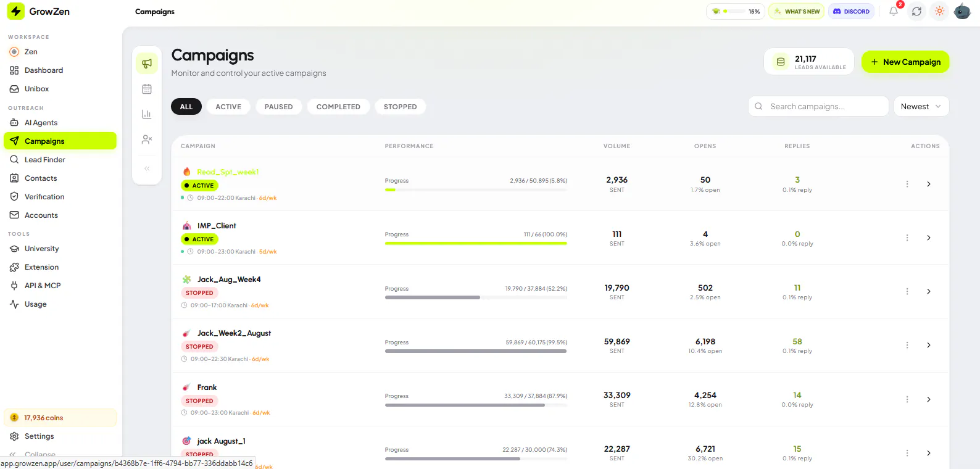
Task: Expand Jack_Aug_Week4 campaign details arrow
Action: pyautogui.click(x=929, y=291)
